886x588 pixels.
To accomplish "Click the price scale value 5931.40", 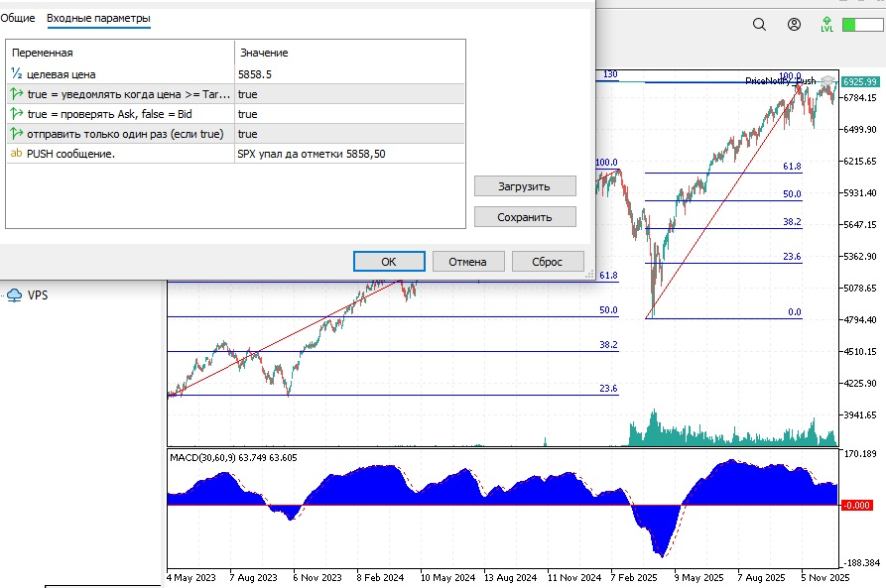I will coord(860,192).
